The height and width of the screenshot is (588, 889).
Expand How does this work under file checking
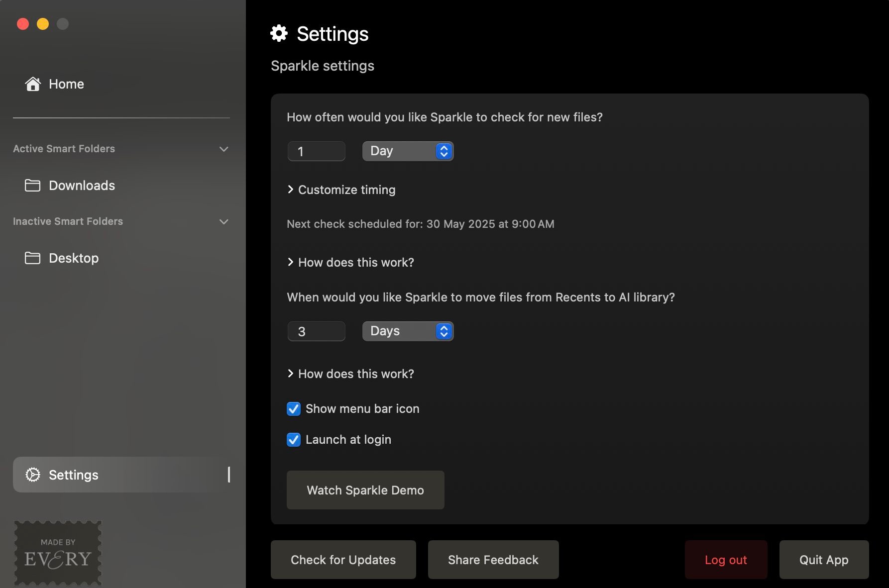pyautogui.click(x=350, y=262)
